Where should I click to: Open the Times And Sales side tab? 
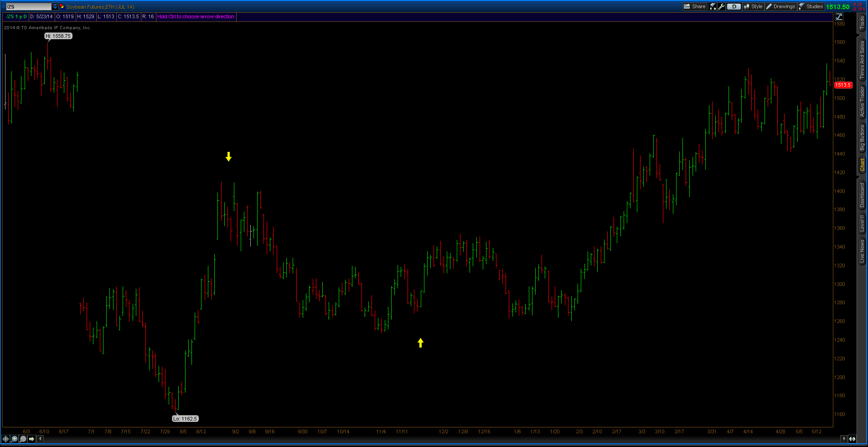tap(862, 60)
